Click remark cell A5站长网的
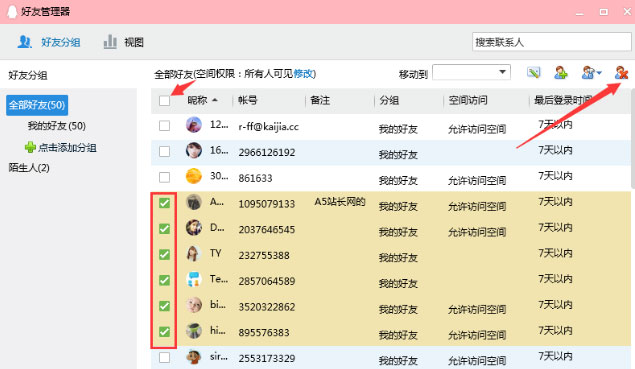Screen dimensions: 635x369 340,202
